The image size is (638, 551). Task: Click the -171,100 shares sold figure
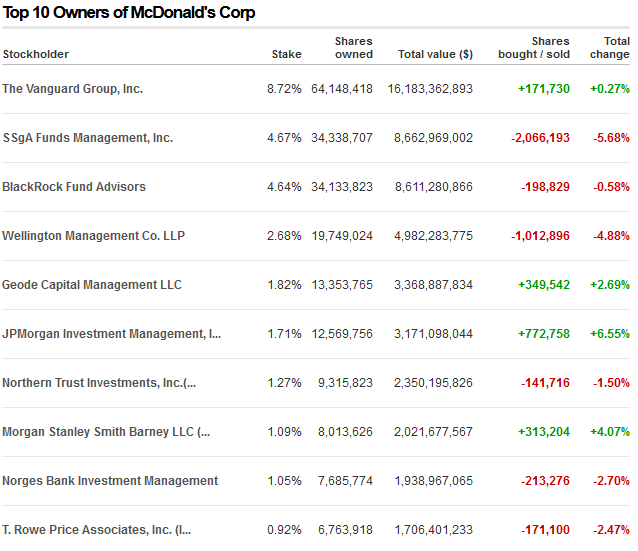coord(545,530)
